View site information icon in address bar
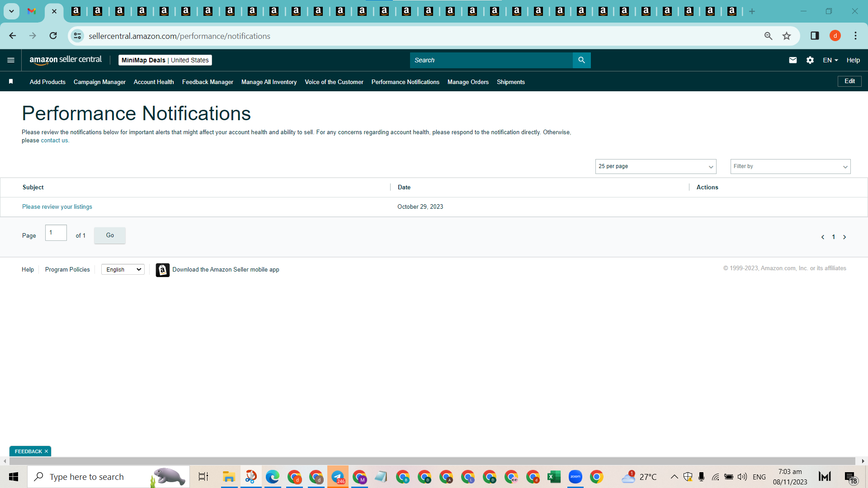This screenshot has height=488, width=868. [x=78, y=36]
